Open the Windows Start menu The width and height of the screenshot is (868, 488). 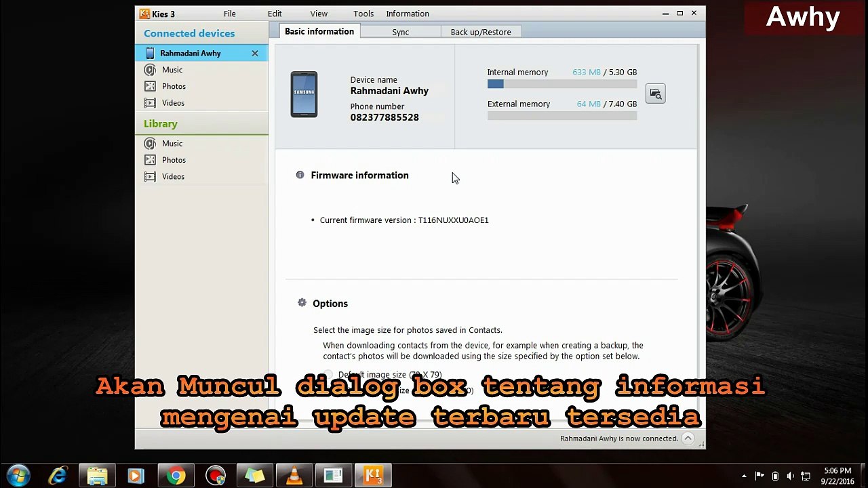click(18, 475)
